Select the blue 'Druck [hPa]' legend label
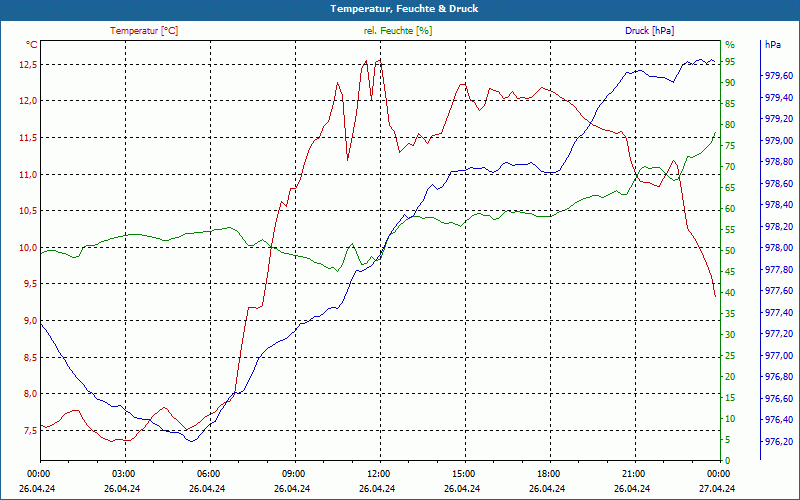 tap(649, 31)
